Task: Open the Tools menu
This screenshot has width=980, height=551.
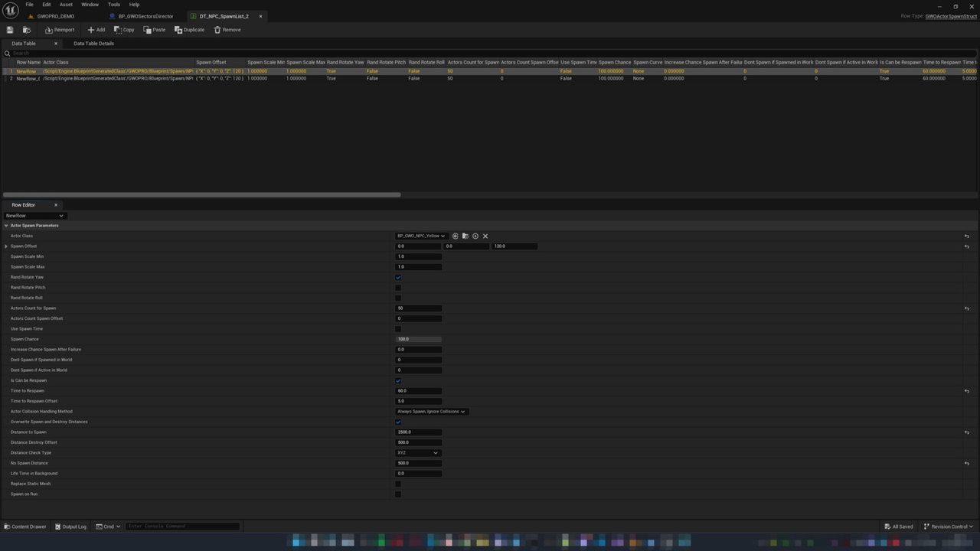Action: [x=114, y=5]
